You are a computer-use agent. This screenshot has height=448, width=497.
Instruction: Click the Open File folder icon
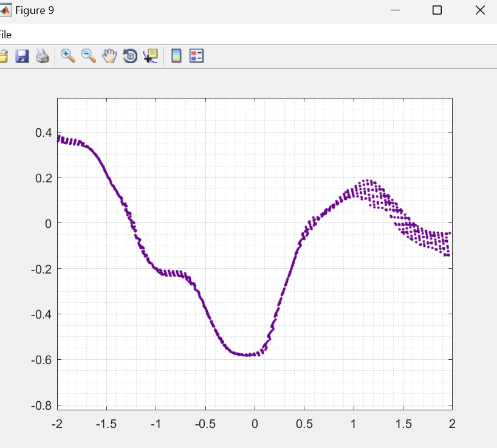click(x=2, y=57)
